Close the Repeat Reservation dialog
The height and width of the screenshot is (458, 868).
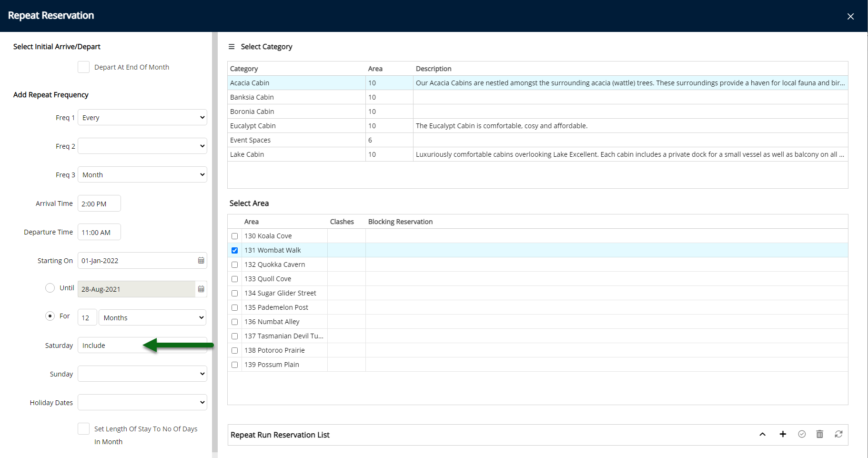click(850, 16)
